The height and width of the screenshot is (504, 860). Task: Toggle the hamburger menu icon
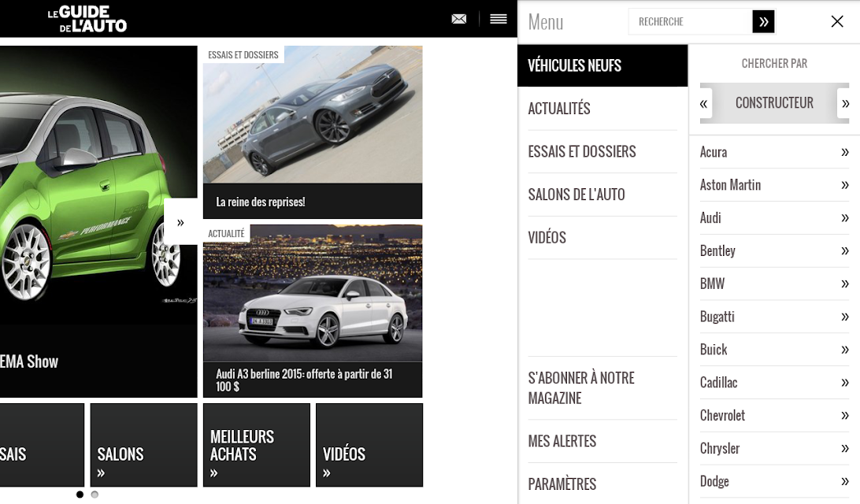coord(498,19)
